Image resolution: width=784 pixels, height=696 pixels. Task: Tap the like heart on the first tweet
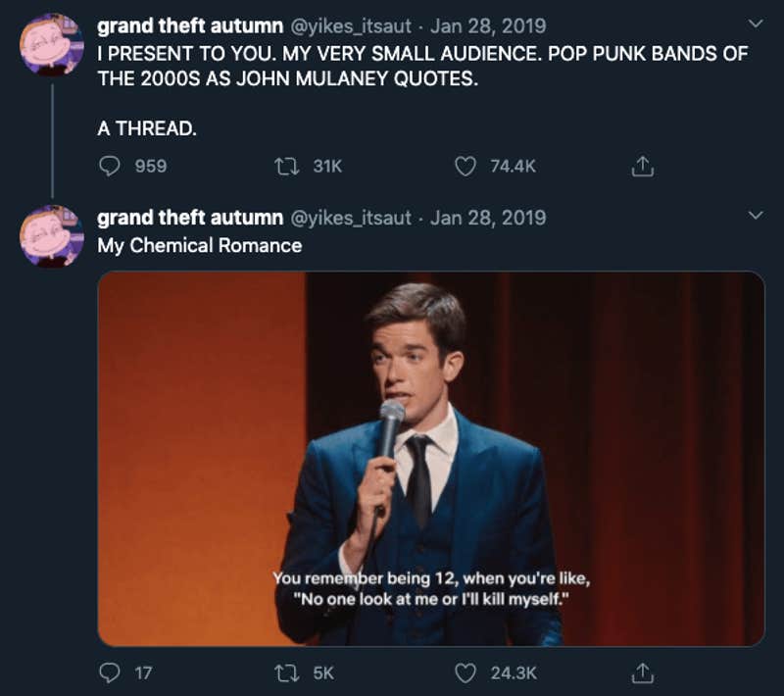(x=467, y=167)
